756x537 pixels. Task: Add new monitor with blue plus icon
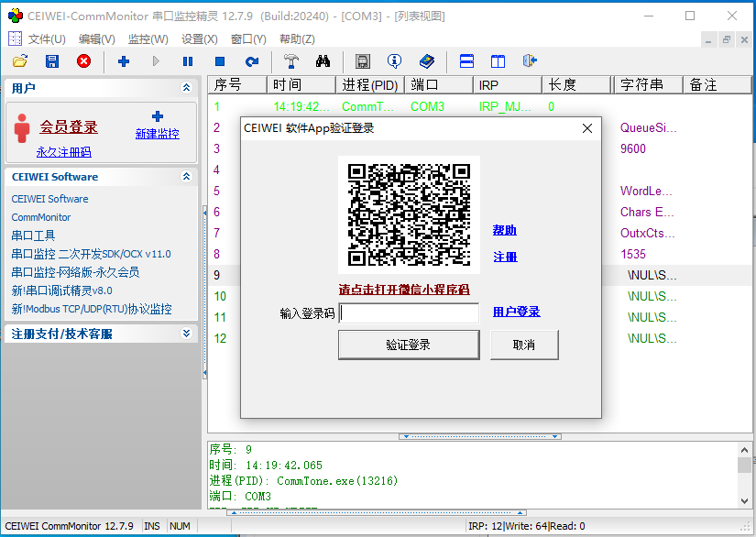click(x=124, y=61)
